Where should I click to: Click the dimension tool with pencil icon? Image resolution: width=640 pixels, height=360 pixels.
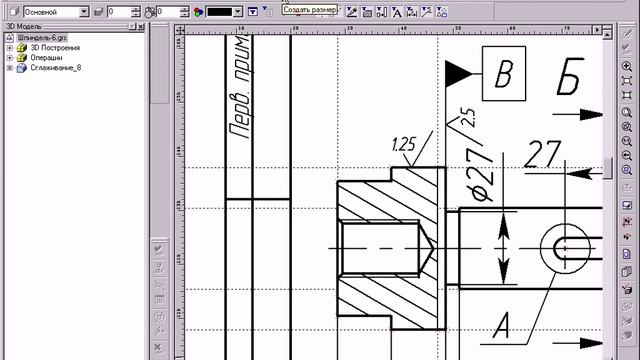352,12
